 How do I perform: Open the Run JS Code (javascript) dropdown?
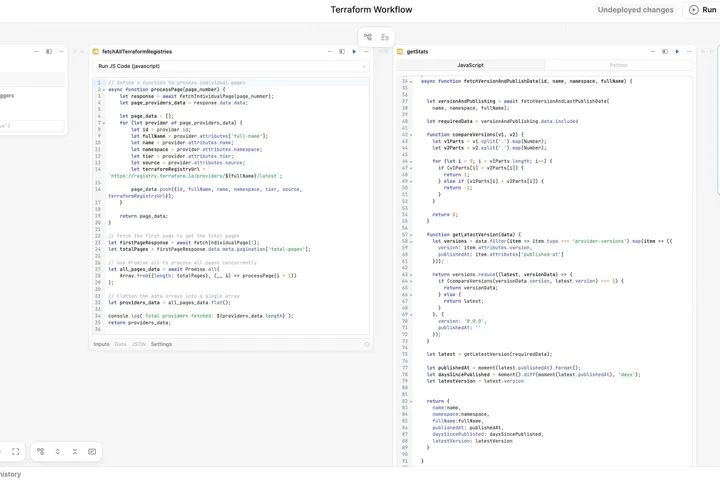(231, 66)
